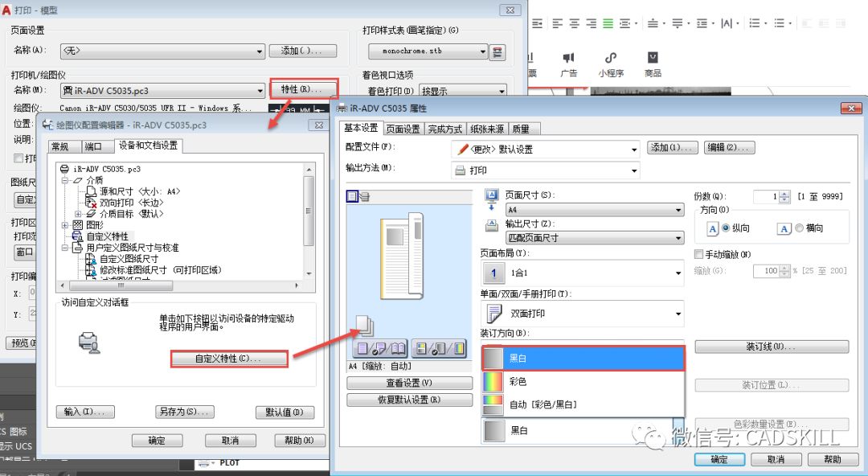Click the 特性(R) properties button

click(303, 89)
